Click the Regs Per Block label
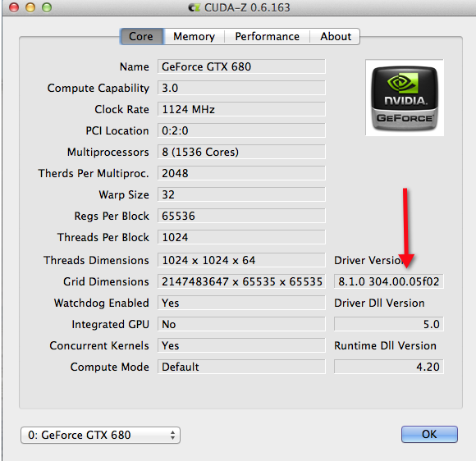The image size is (476, 461). (112, 216)
